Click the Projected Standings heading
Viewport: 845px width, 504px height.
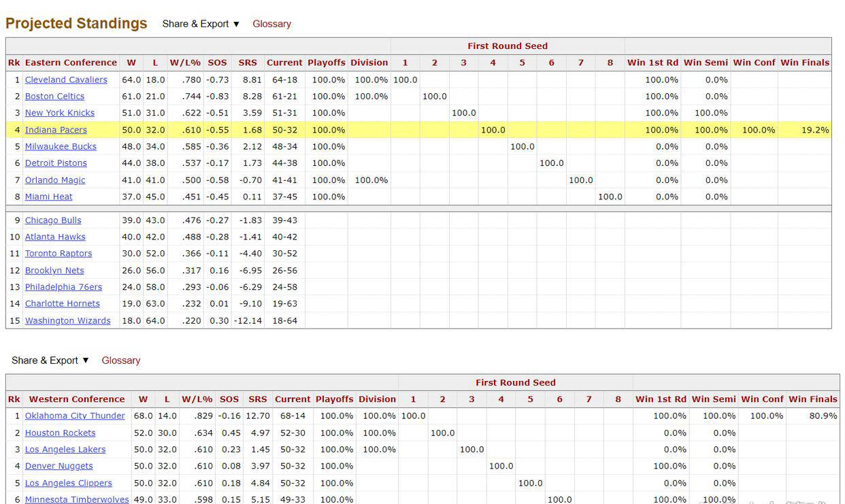click(76, 23)
